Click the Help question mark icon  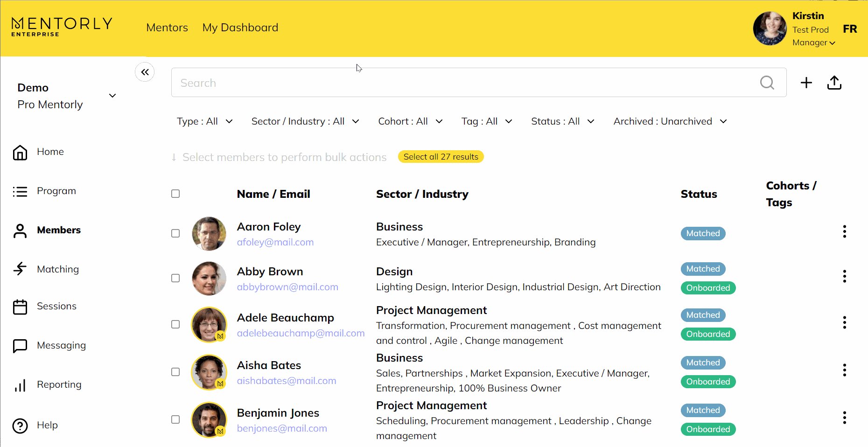coord(20,426)
